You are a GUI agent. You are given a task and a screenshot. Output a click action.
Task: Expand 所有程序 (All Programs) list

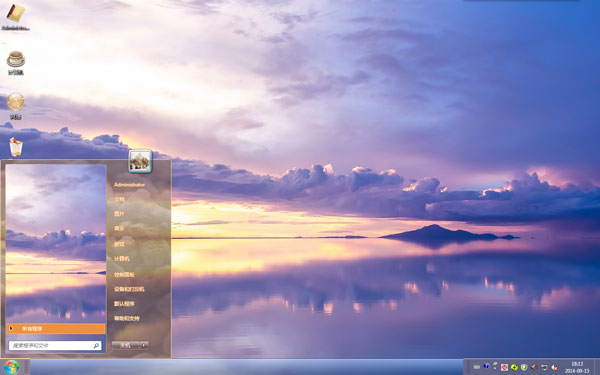tap(56, 328)
